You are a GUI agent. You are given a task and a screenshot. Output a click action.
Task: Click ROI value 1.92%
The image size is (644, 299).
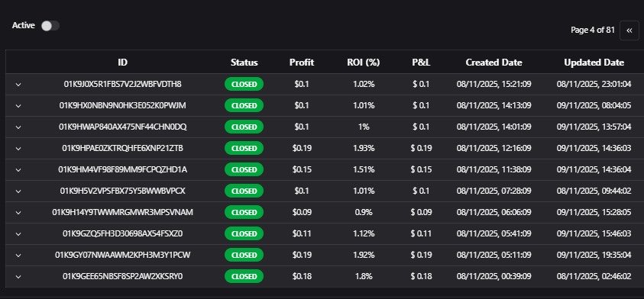click(364, 255)
